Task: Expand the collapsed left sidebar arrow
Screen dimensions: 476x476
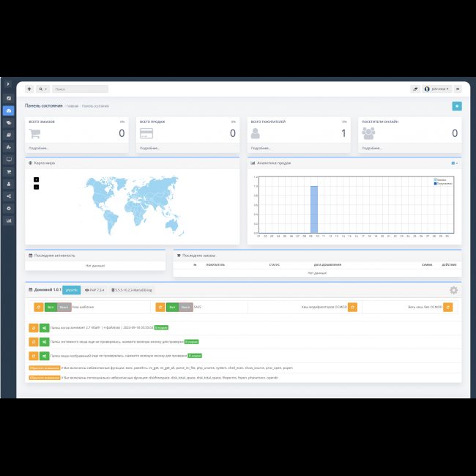Action: tap(8, 84)
